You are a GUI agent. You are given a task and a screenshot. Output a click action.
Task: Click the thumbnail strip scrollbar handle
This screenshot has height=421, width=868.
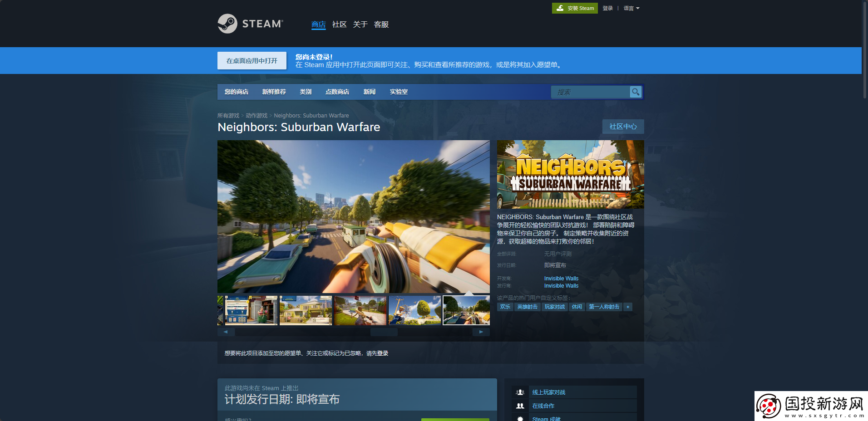(384, 332)
